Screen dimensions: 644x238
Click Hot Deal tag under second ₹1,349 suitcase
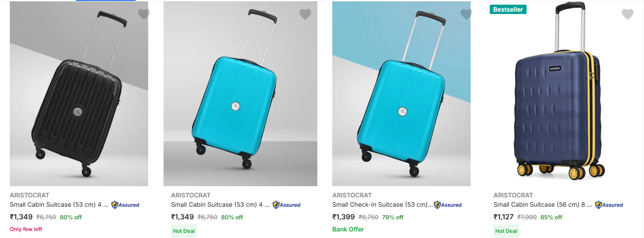point(184,231)
